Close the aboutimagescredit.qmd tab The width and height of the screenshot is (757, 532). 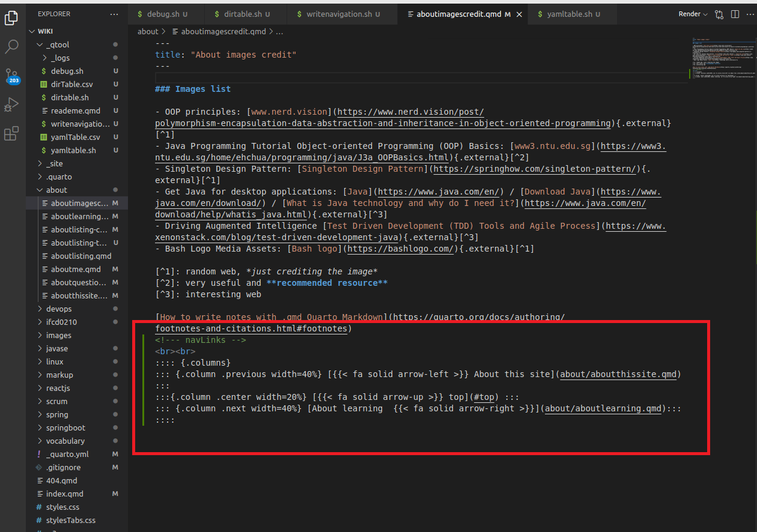pos(519,14)
